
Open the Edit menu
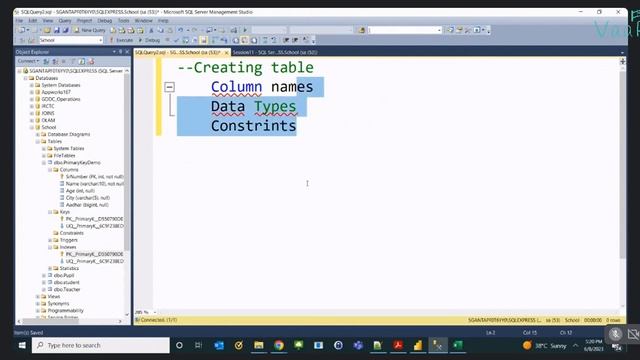click(x=33, y=20)
